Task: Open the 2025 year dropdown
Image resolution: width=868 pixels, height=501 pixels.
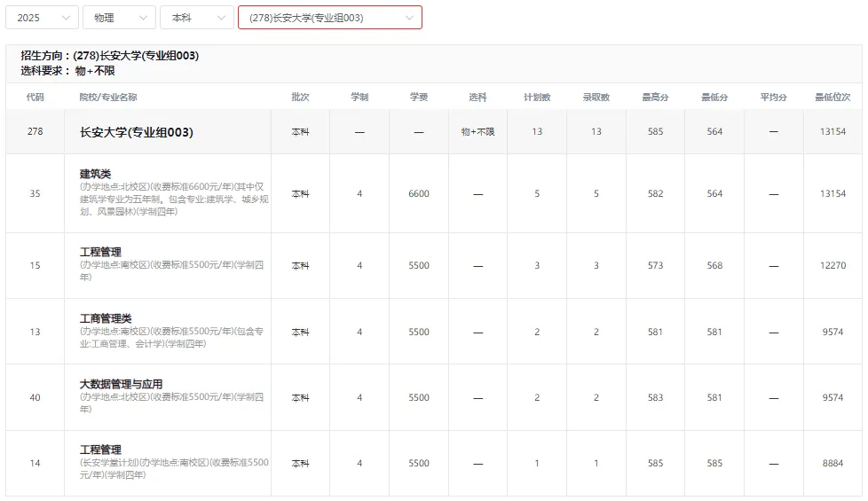Action: point(42,18)
